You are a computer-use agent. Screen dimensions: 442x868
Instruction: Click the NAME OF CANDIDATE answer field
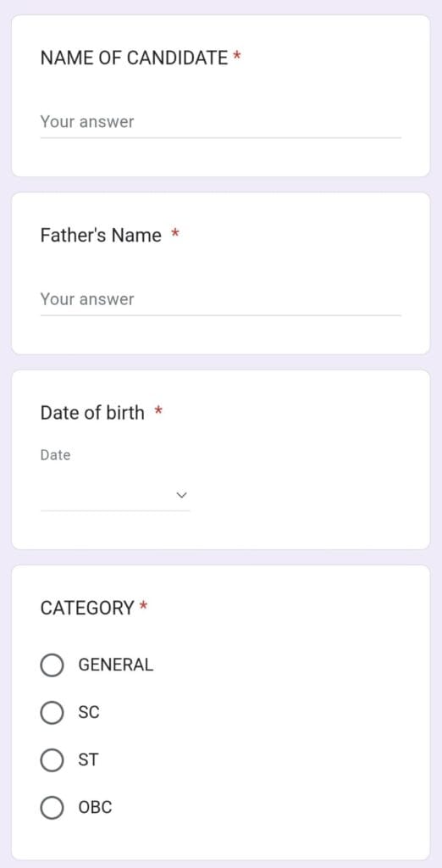pos(220,122)
